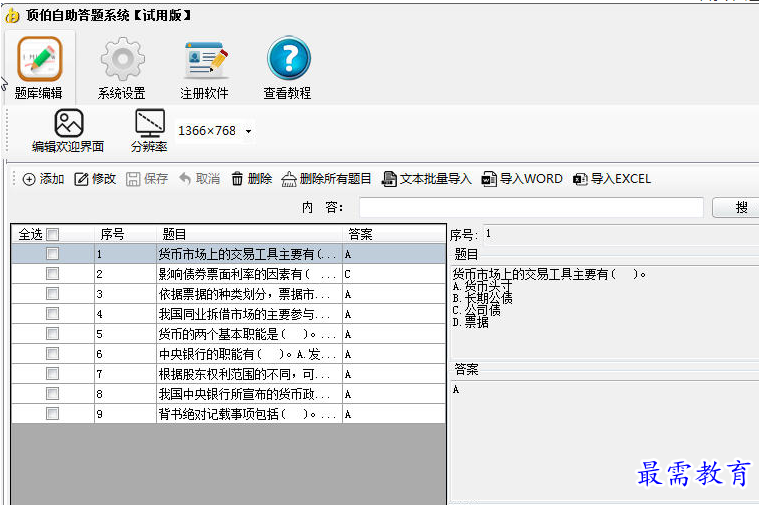Check the checkbox for row 4

tap(52, 314)
